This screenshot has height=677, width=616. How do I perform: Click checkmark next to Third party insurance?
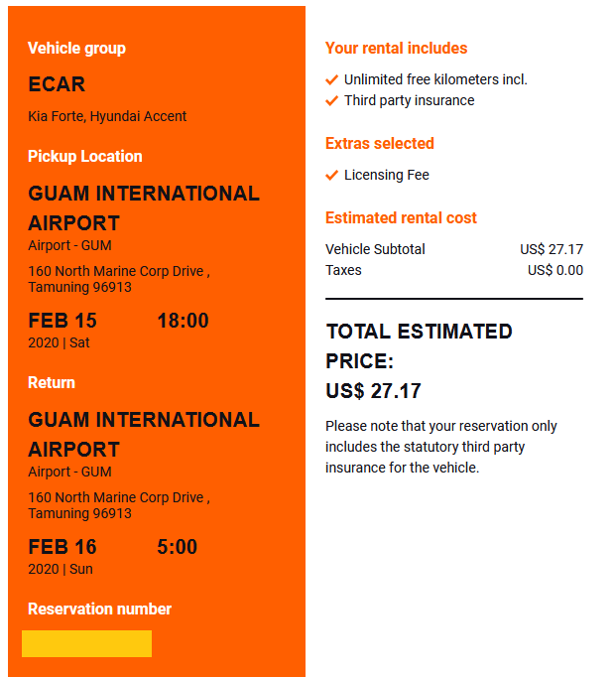click(331, 100)
